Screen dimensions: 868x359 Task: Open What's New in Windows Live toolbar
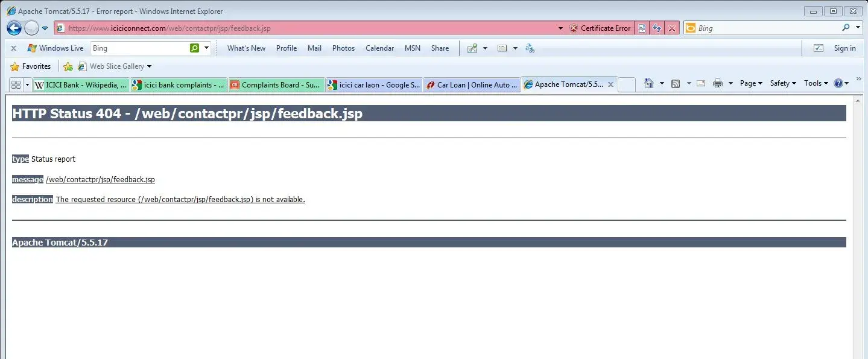[x=246, y=48]
